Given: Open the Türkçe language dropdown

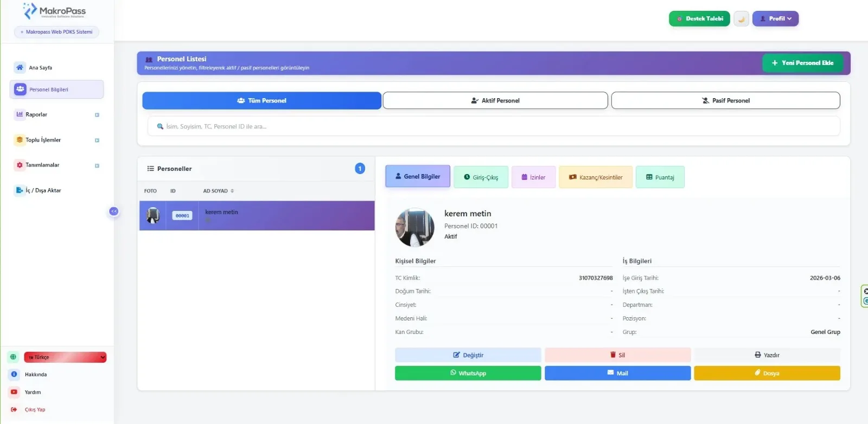Looking at the screenshot, I should tap(65, 357).
